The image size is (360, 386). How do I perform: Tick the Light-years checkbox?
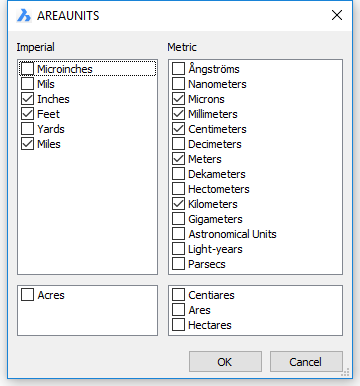pyautogui.click(x=178, y=249)
